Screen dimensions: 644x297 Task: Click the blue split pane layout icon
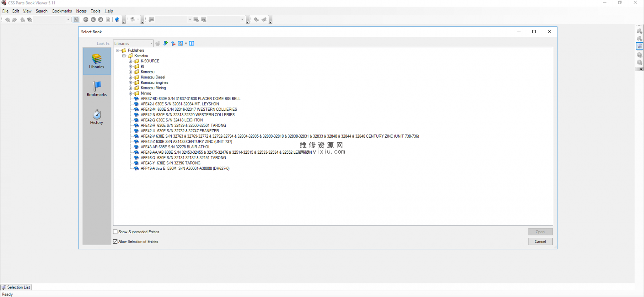pos(192,43)
